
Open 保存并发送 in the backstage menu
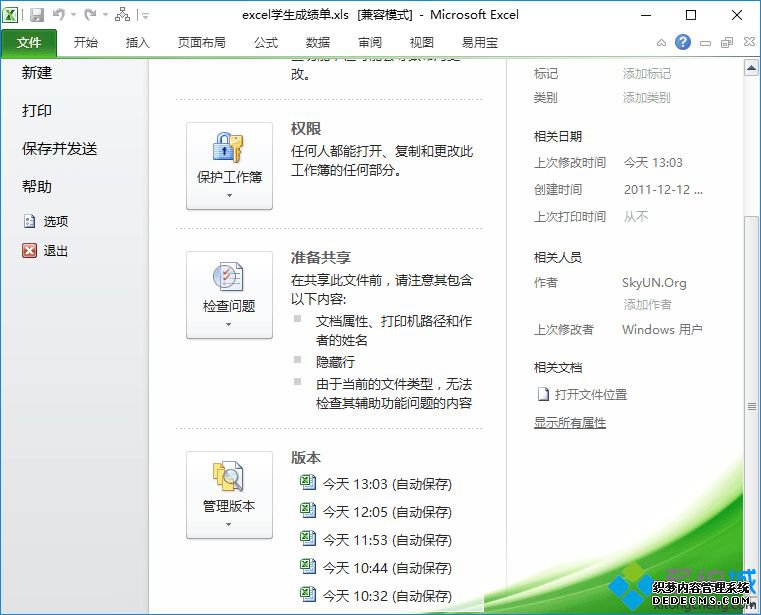pyautogui.click(x=59, y=149)
